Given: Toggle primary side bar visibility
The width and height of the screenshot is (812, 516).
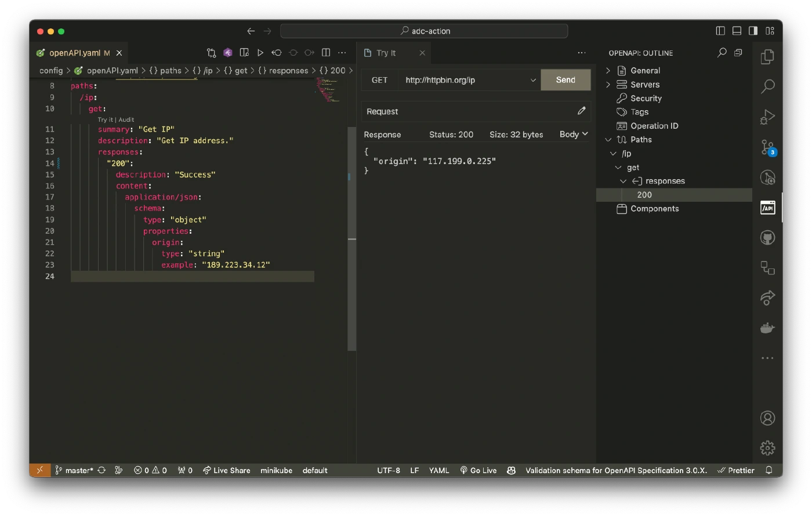Looking at the screenshot, I should (720, 31).
